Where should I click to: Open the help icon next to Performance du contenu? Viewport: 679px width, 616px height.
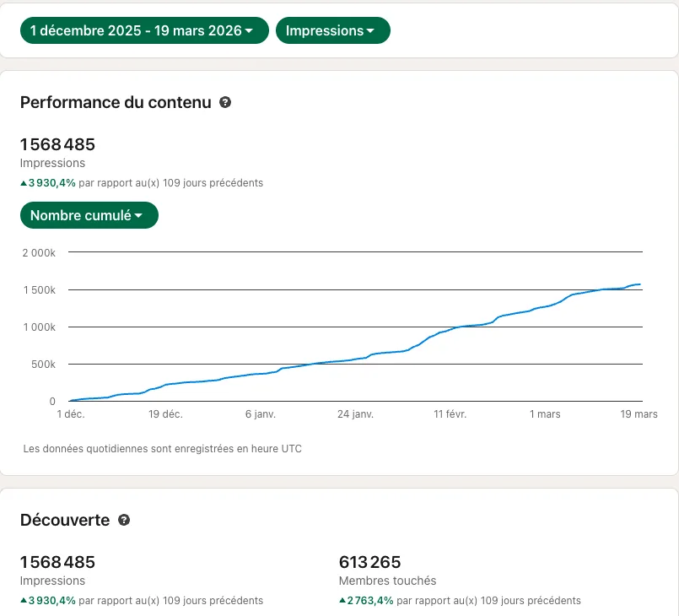[x=225, y=102]
